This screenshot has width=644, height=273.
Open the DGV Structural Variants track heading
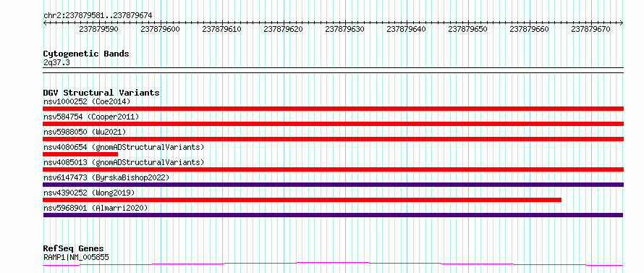[101, 93]
